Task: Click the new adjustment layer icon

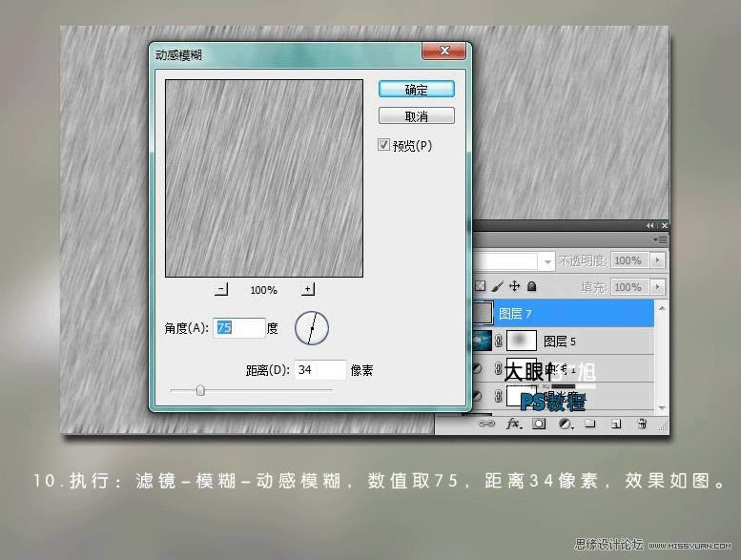Action: [x=565, y=423]
